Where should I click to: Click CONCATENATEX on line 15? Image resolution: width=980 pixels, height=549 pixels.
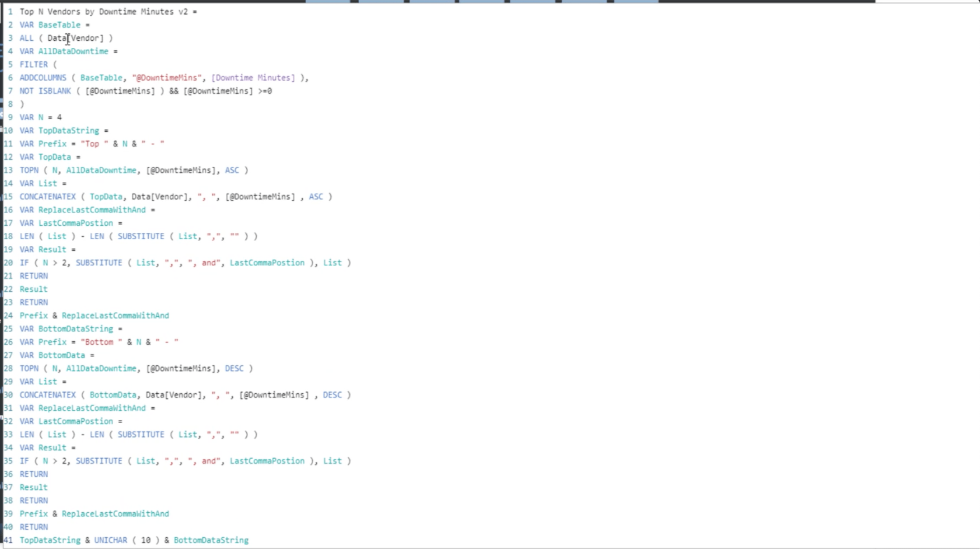coord(48,197)
